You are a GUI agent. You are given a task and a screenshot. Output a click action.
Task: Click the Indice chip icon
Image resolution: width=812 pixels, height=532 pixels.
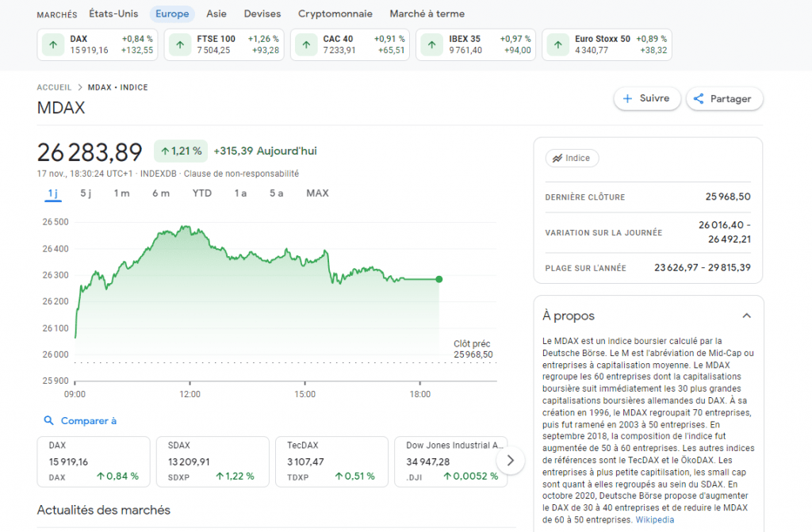pyautogui.click(x=557, y=158)
